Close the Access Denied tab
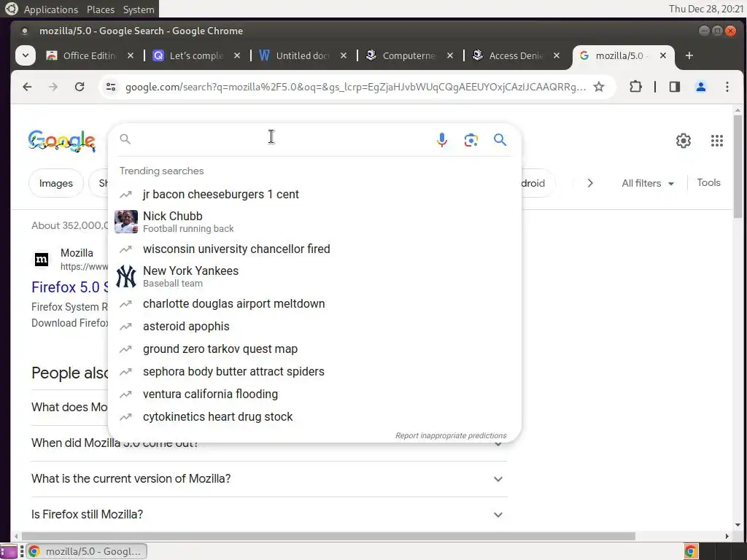Viewport: 747px width, 560px height. tap(557, 55)
